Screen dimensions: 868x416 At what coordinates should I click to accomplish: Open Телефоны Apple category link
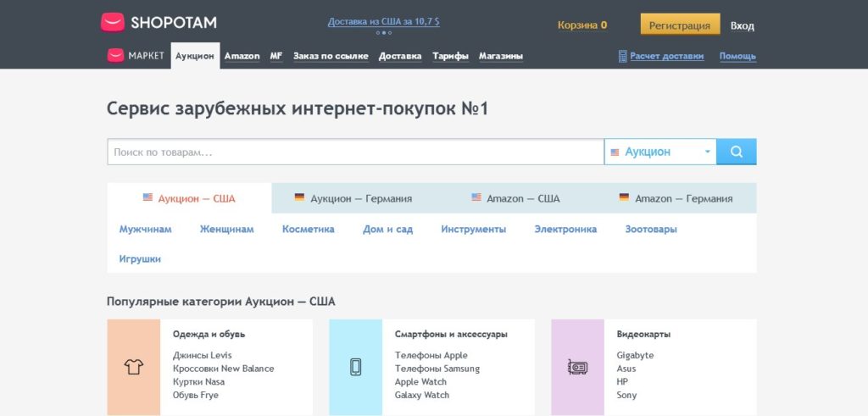(431, 356)
